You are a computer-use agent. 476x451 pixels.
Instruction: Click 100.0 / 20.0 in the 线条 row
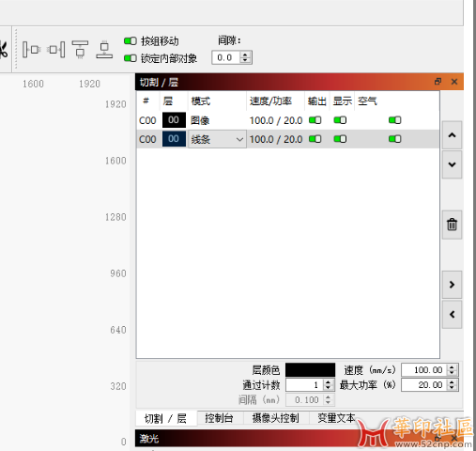click(x=276, y=139)
